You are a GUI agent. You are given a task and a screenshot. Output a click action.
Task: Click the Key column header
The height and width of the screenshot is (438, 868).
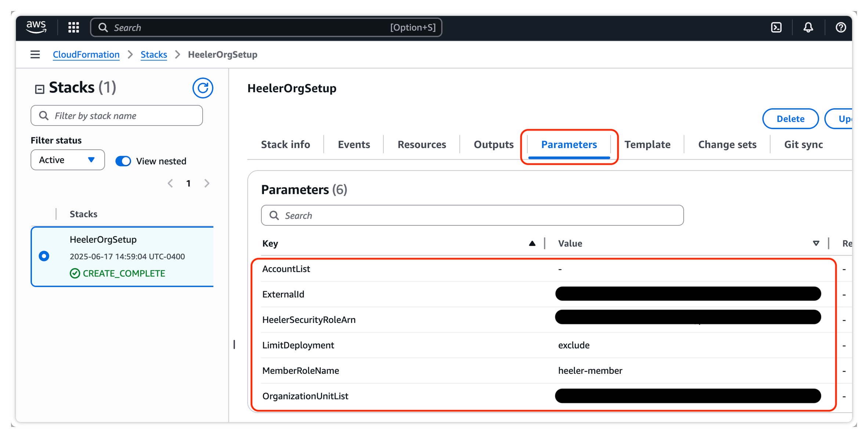[x=270, y=243]
